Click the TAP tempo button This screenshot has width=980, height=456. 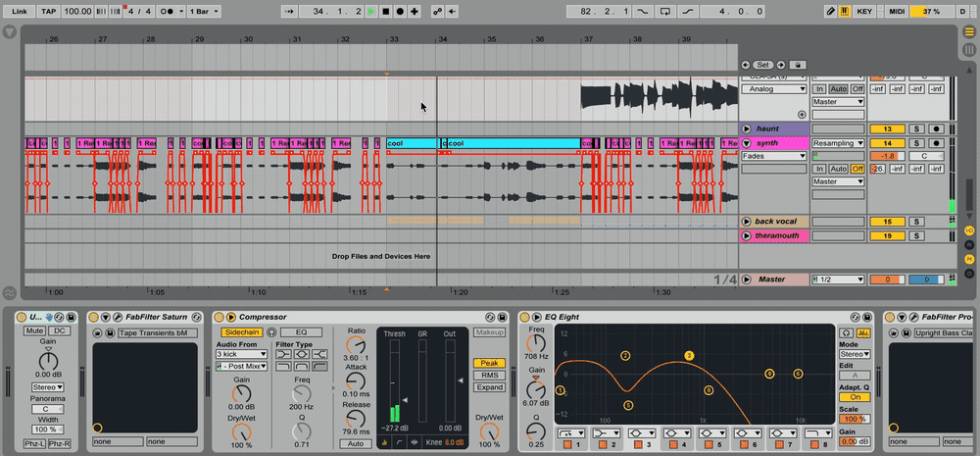[x=49, y=11]
